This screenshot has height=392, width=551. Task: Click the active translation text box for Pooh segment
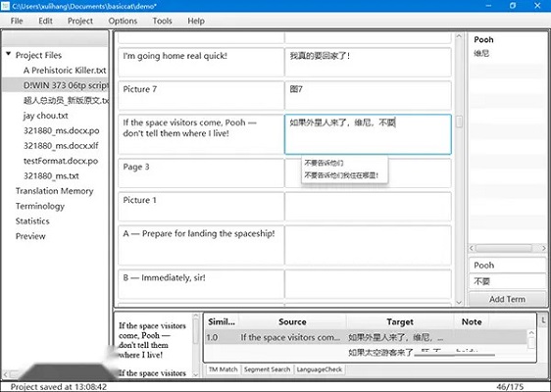(368, 134)
